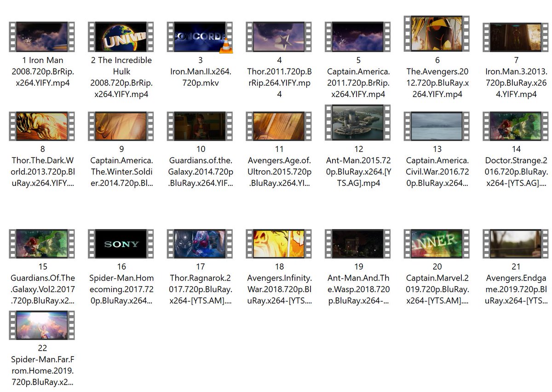
Task: Click the VLC cone icon overlay
Action: 226,46
